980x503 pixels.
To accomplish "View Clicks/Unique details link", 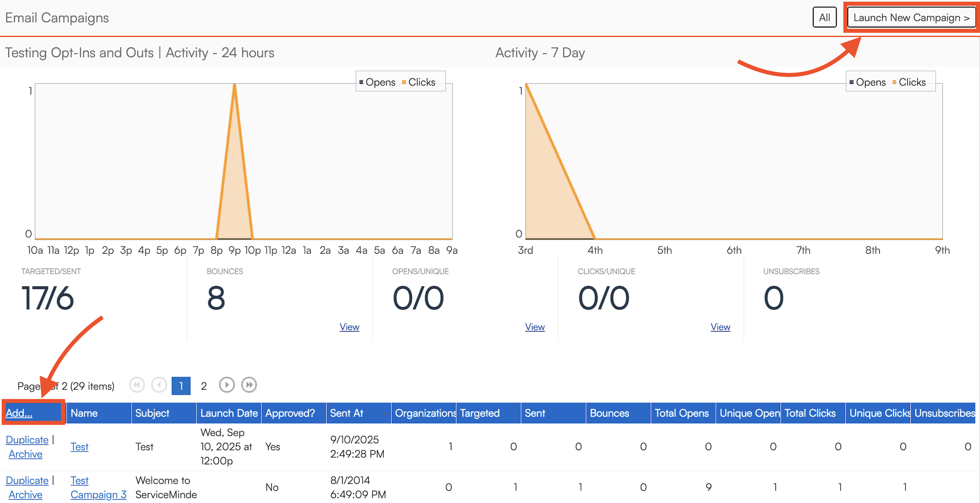I will click(720, 327).
